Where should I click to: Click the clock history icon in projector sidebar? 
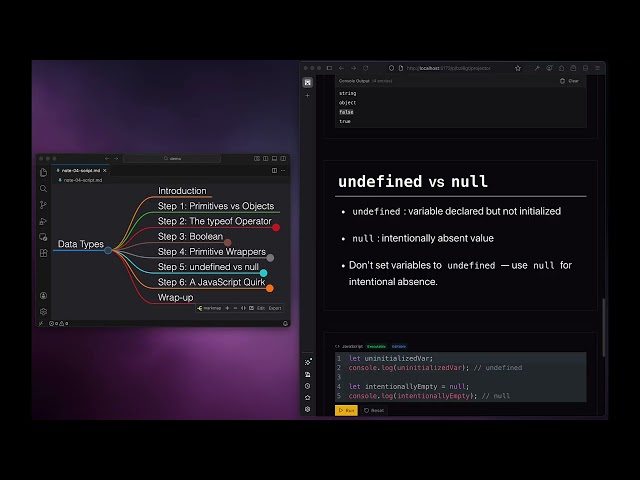[x=307, y=386]
